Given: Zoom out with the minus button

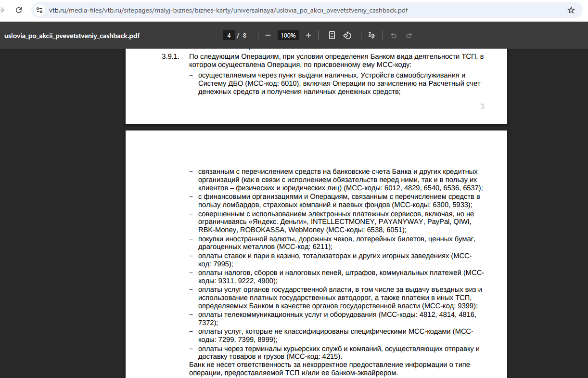Looking at the screenshot, I should (268, 35).
